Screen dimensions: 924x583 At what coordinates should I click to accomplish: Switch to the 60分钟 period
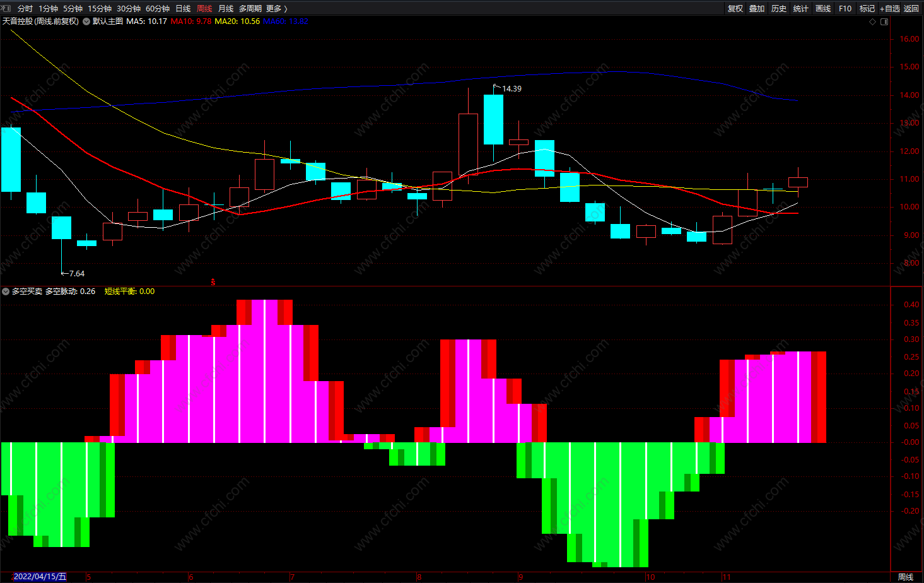click(x=158, y=8)
